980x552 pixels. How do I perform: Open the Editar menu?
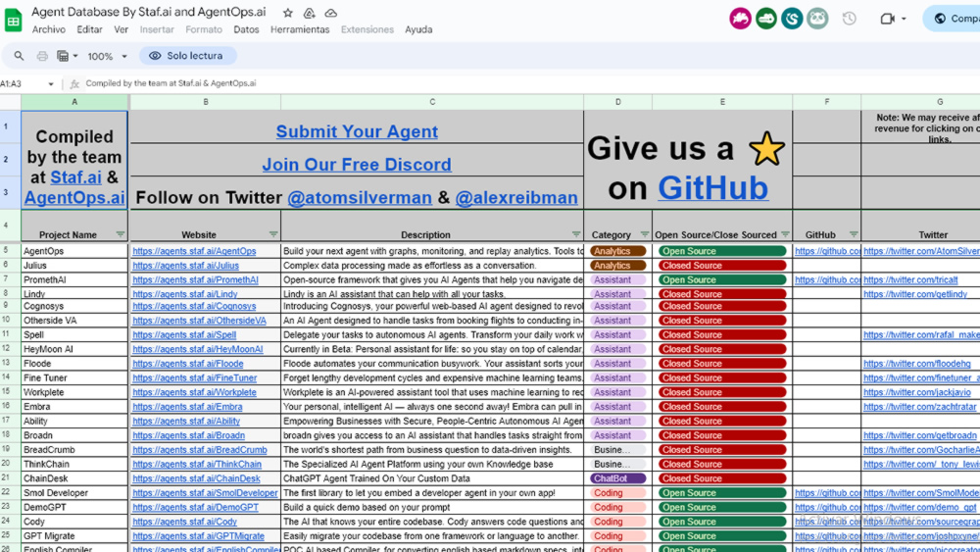(x=89, y=29)
